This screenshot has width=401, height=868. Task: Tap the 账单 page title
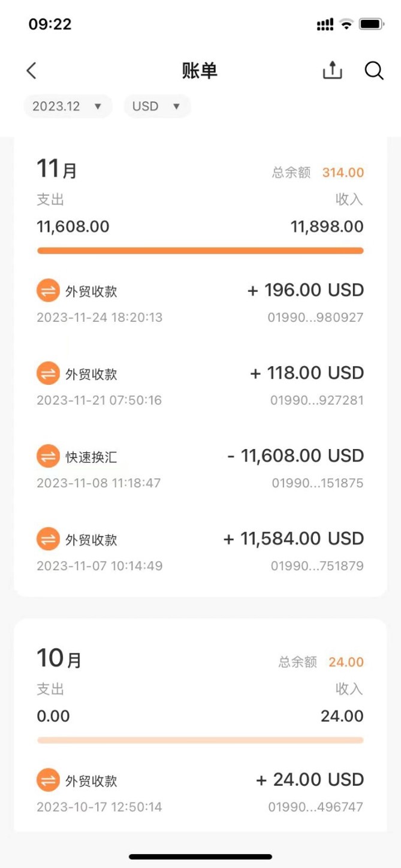click(x=200, y=71)
